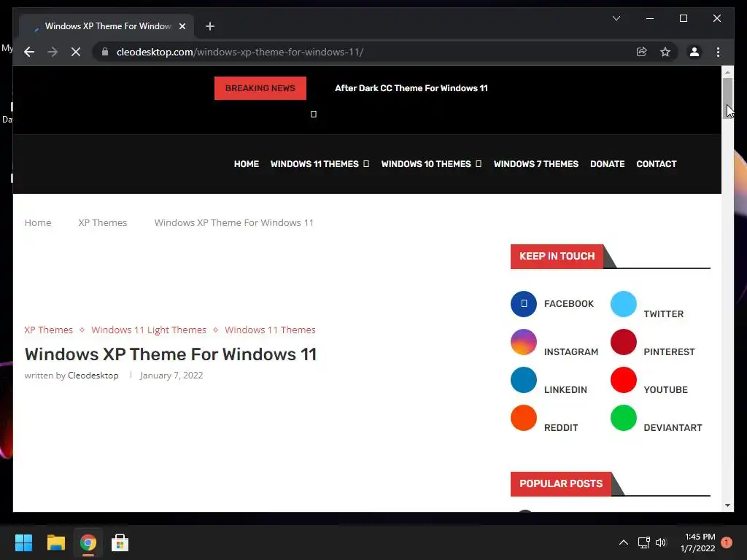Image resolution: width=747 pixels, height=560 pixels.
Task: Click the Facebook round icon
Action: [x=524, y=304]
